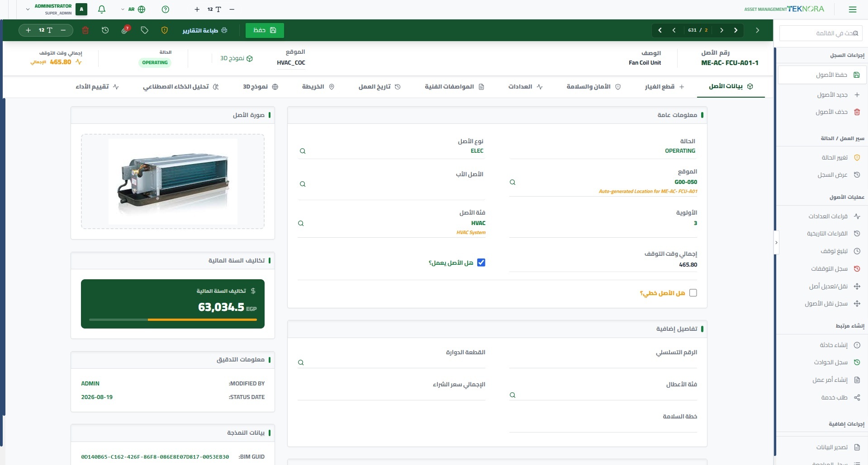This screenshot has height=465, width=868.
Task: Toggle the هل الأصل يعمل؟ checkbox
Action: click(481, 263)
